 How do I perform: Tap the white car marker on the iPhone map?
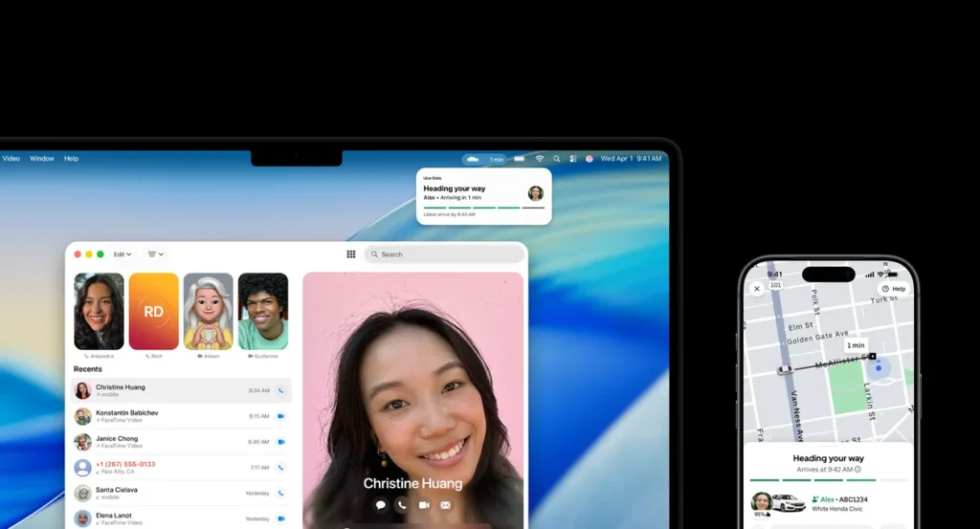tap(785, 370)
